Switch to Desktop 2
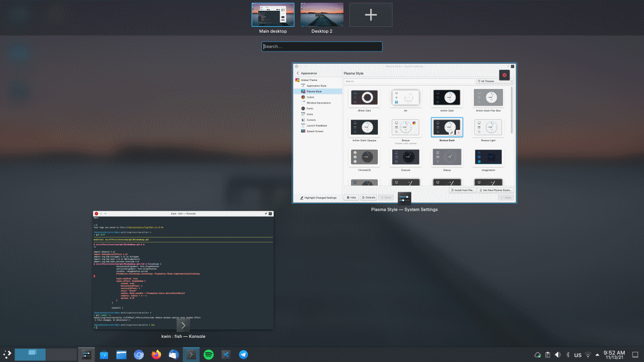 (321, 14)
